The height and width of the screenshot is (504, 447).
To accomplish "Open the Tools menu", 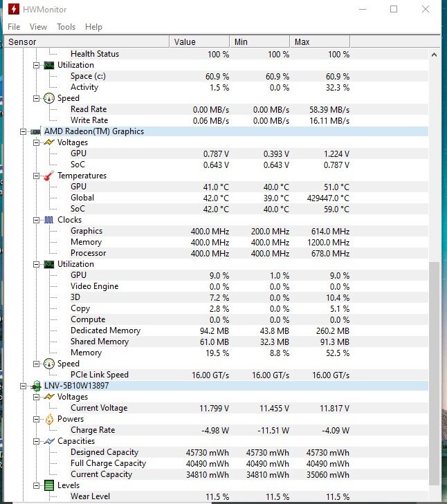I will pyautogui.click(x=66, y=27).
